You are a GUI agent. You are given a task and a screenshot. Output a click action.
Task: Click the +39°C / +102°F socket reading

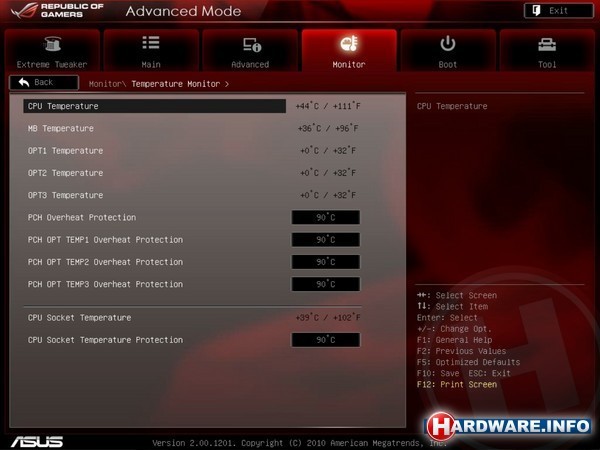[x=328, y=318]
